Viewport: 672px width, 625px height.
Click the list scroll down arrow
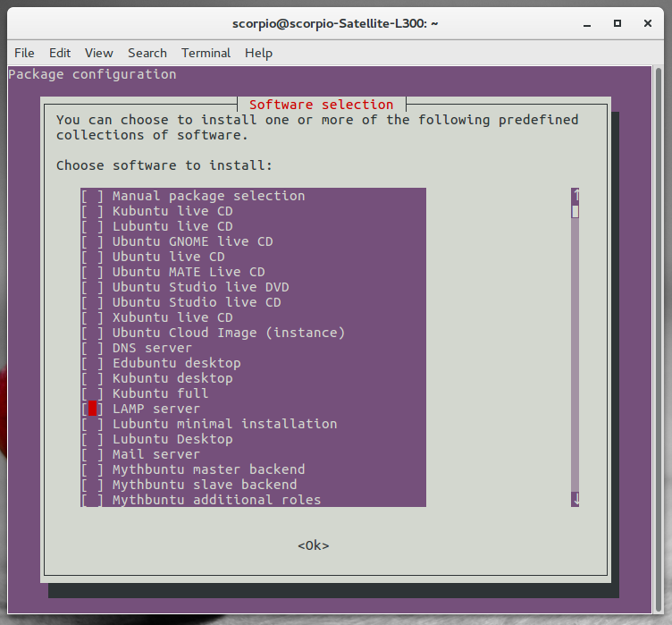[575, 499]
